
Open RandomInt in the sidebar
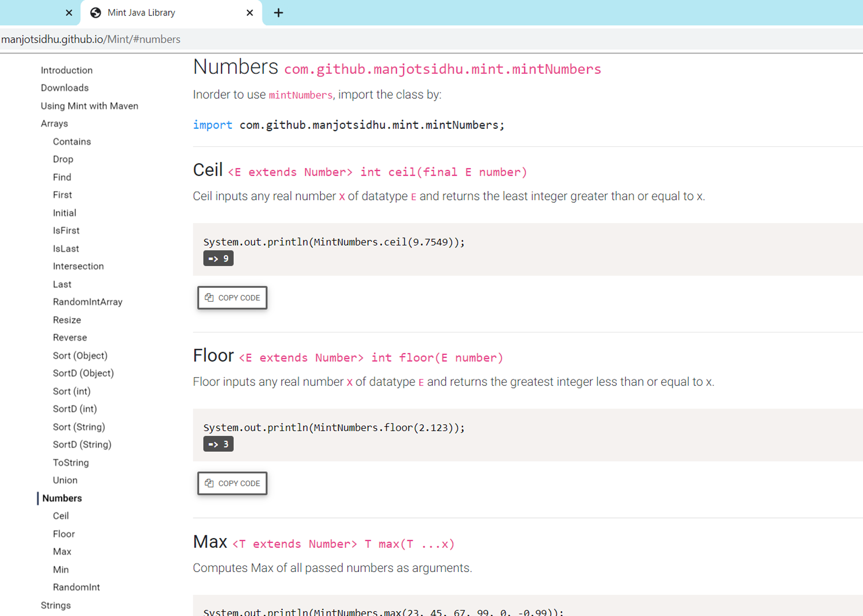(x=76, y=588)
